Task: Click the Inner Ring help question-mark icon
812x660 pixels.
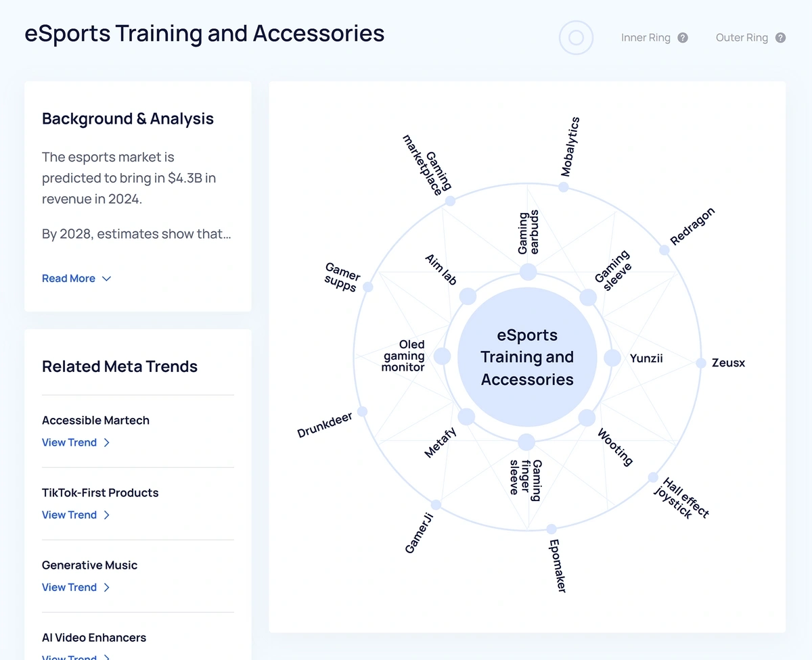Action: click(683, 38)
